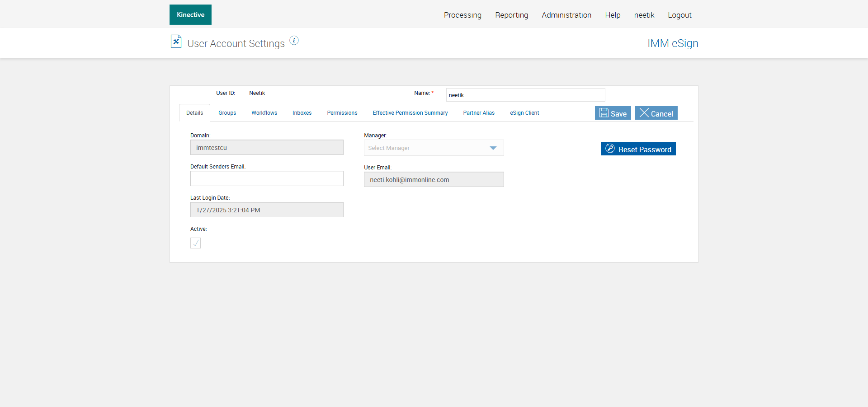Click the Kinective logo
868x407 pixels.
(190, 14)
